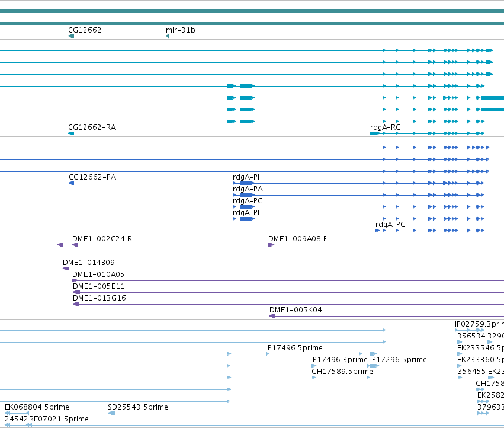Select the 356455 EST label
This screenshot has height=428, width=504.
coord(471,372)
